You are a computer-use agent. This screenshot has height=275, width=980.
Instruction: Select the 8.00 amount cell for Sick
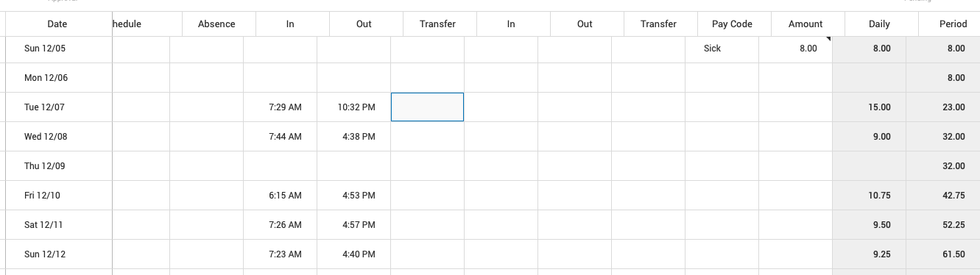tap(795, 49)
